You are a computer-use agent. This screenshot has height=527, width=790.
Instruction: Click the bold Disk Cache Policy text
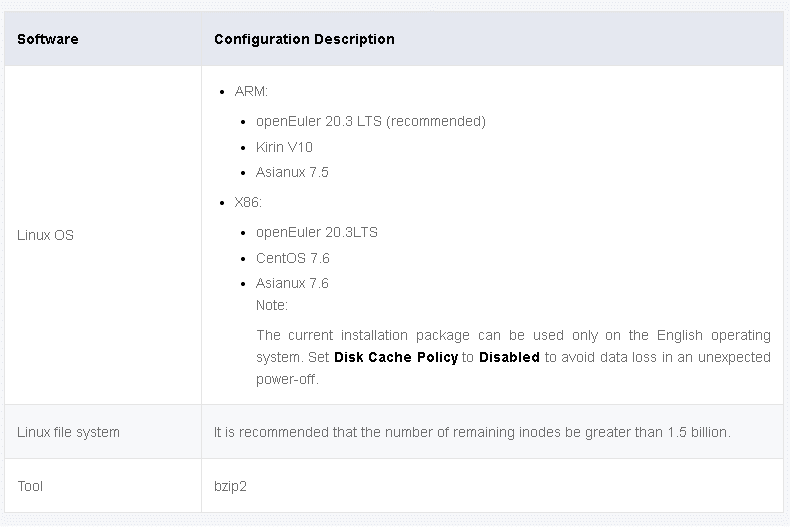[396, 357]
